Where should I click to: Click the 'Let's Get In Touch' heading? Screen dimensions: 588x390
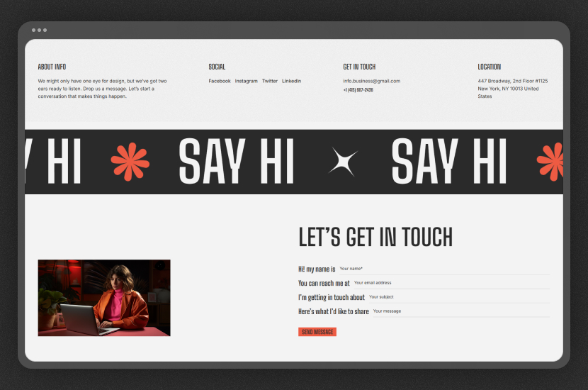click(375, 238)
